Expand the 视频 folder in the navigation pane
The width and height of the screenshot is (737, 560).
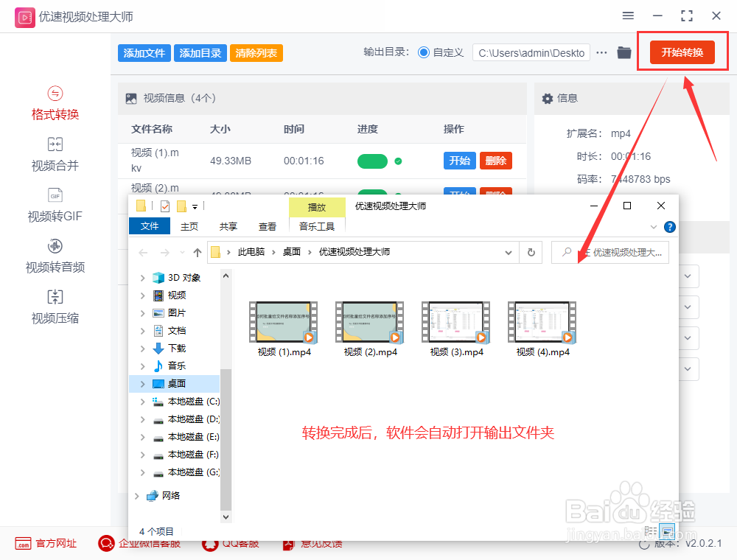tap(142, 295)
